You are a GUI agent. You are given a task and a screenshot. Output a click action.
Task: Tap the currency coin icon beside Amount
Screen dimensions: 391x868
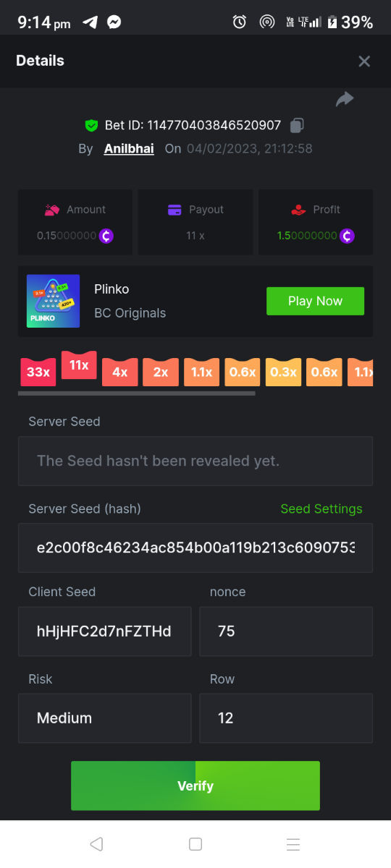coord(106,236)
